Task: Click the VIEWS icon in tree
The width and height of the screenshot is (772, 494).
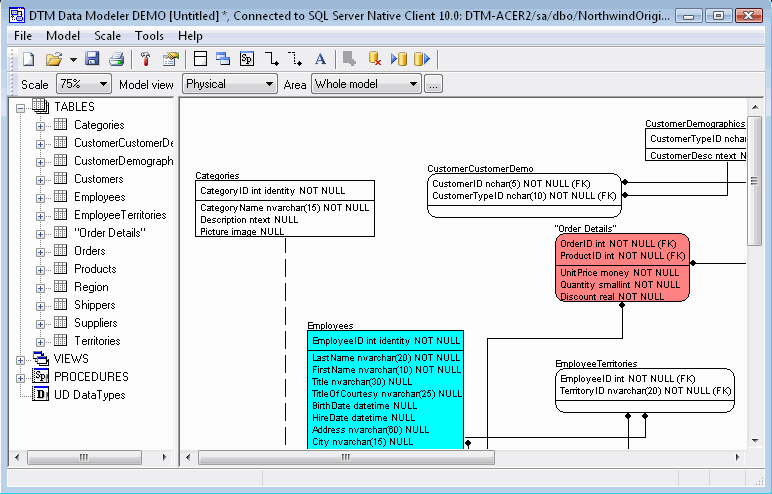Action: [41, 359]
